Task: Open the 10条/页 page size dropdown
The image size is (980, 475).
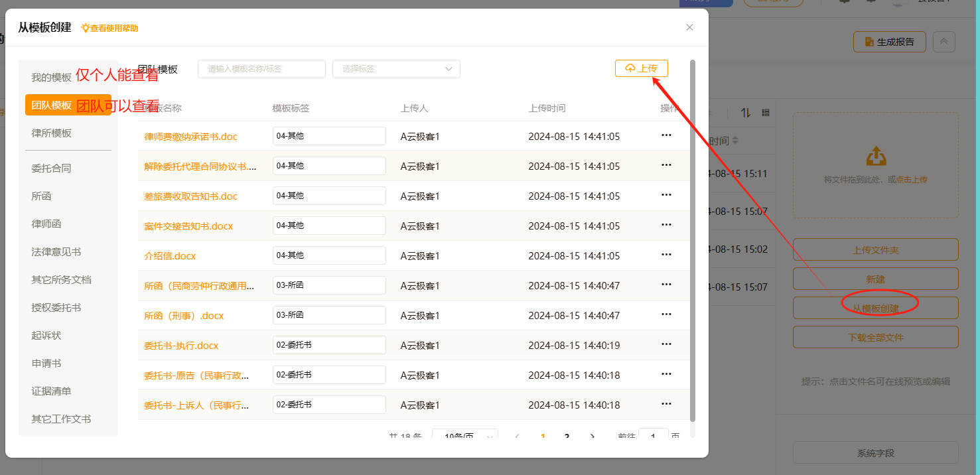Action: tap(464, 436)
